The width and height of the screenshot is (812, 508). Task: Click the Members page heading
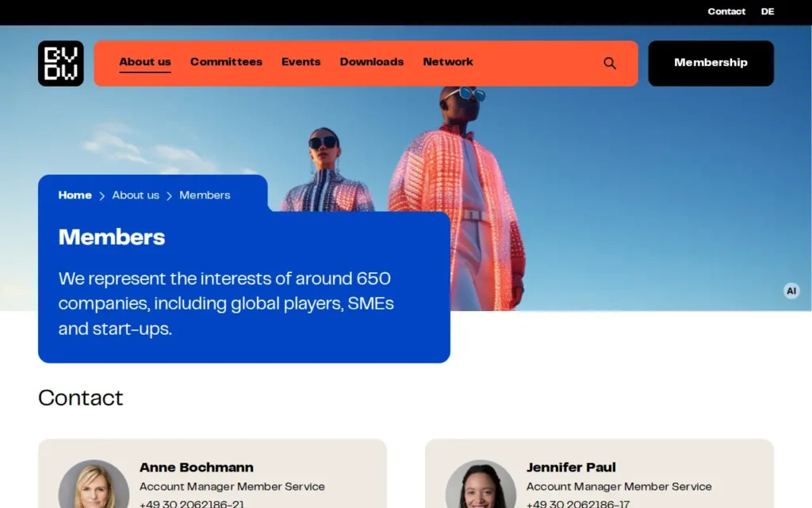[112, 237]
